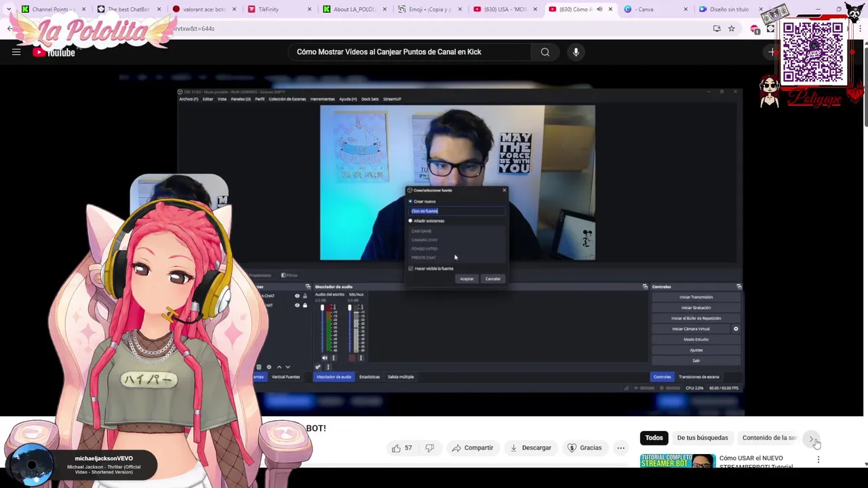Switch to the Vertical Fuentes dock tab

(285, 377)
